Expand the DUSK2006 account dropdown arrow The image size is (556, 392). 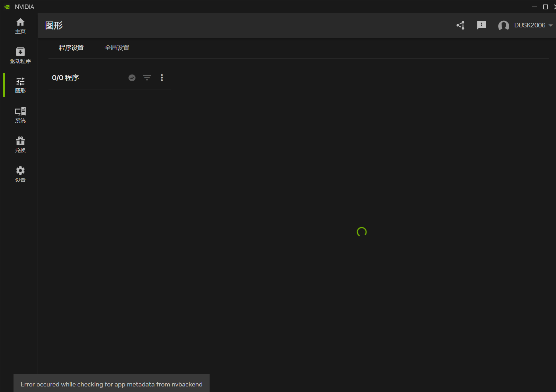(x=550, y=25)
